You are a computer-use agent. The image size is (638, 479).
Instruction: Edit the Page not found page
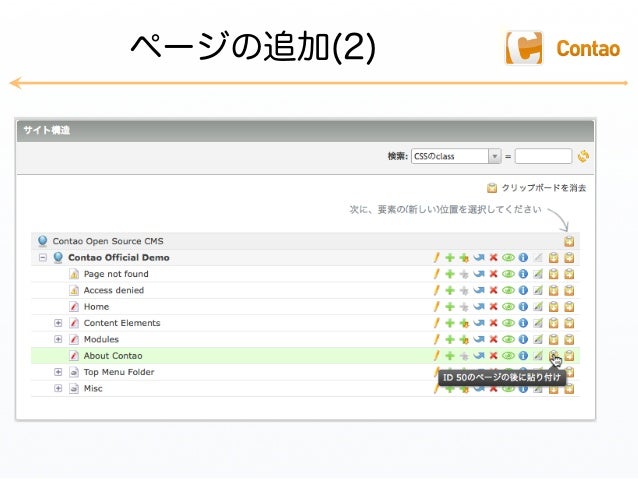(437, 274)
